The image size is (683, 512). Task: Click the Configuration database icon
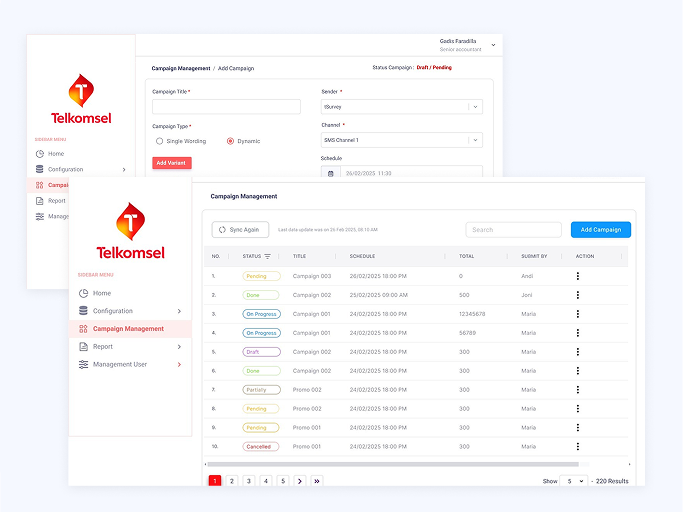[84, 311]
